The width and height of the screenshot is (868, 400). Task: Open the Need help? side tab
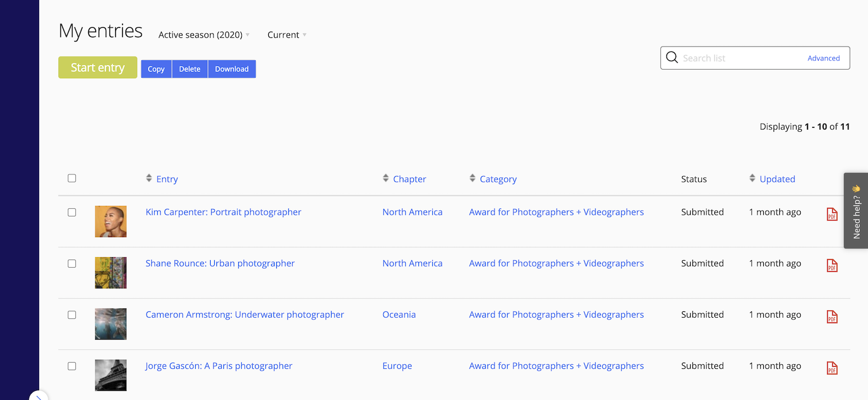tap(856, 211)
